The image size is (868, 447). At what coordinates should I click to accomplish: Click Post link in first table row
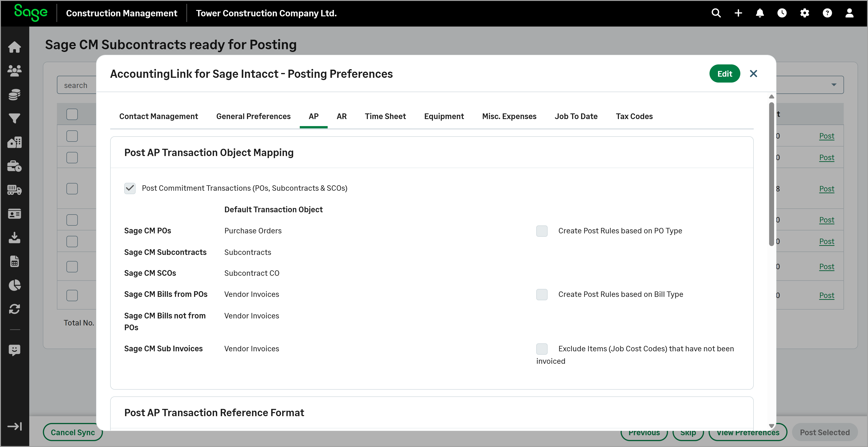tap(827, 136)
